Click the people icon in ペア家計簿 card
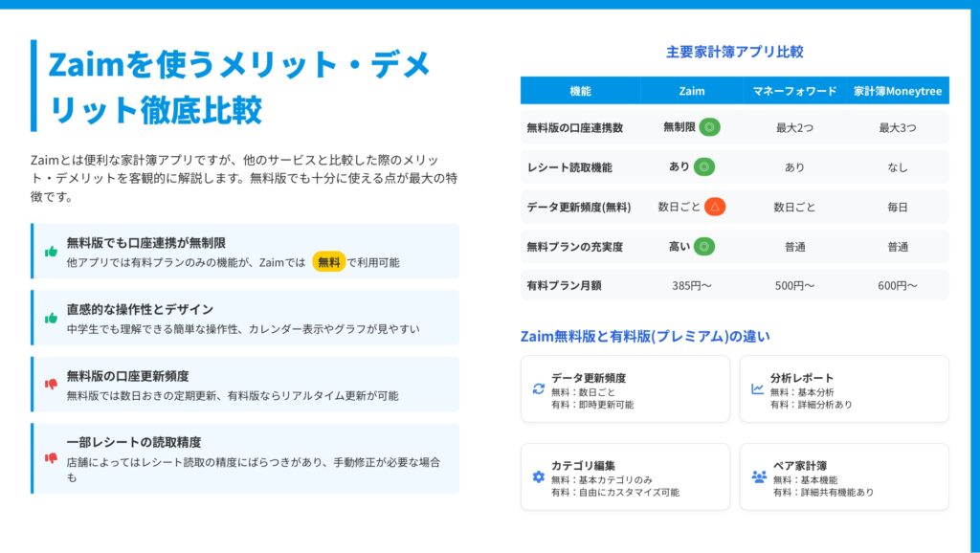The width and height of the screenshot is (980, 553). [759, 476]
